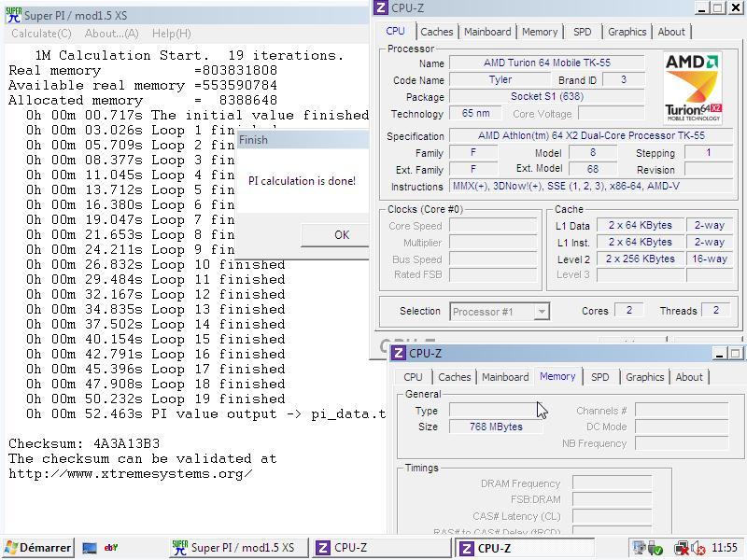
Task: Minimize the upper CPU-Z window
Action: coord(702,8)
